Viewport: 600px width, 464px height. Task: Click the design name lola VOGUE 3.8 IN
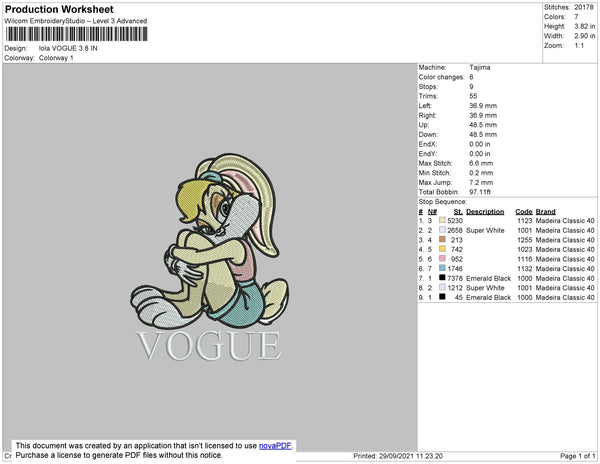pyautogui.click(x=68, y=48)
